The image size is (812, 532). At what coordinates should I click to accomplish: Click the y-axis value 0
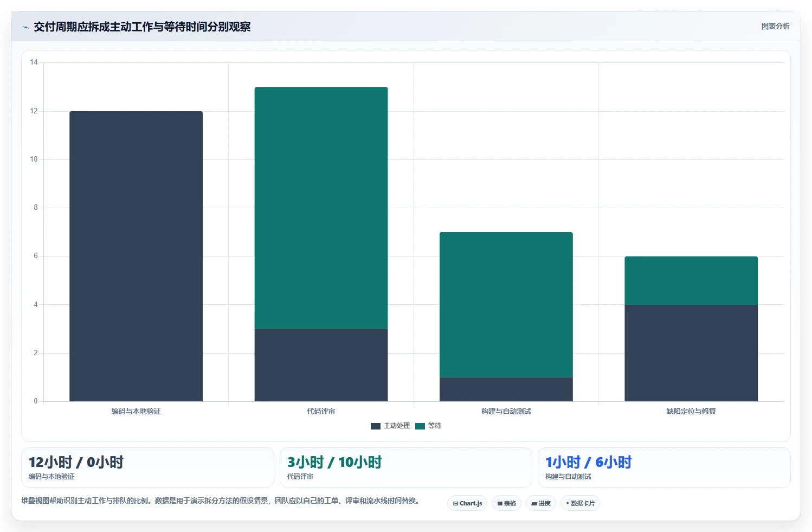click(x=36, y=401)
